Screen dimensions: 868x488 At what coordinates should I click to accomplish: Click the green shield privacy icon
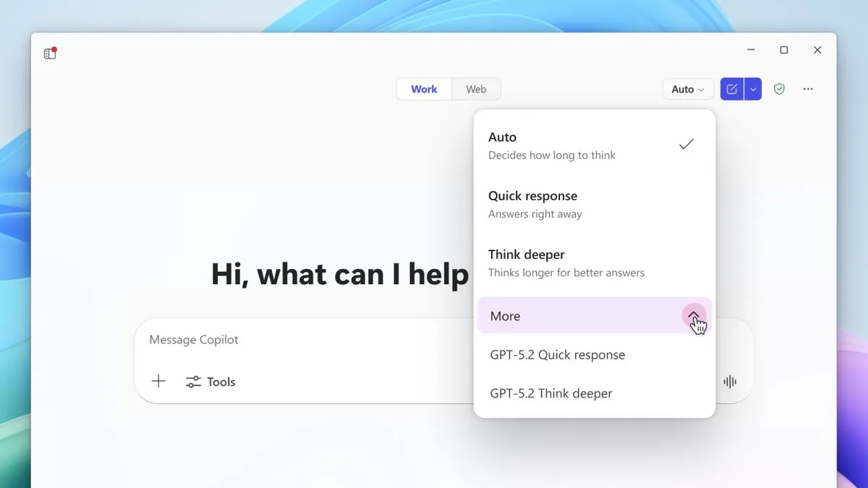tap(779, 88)
